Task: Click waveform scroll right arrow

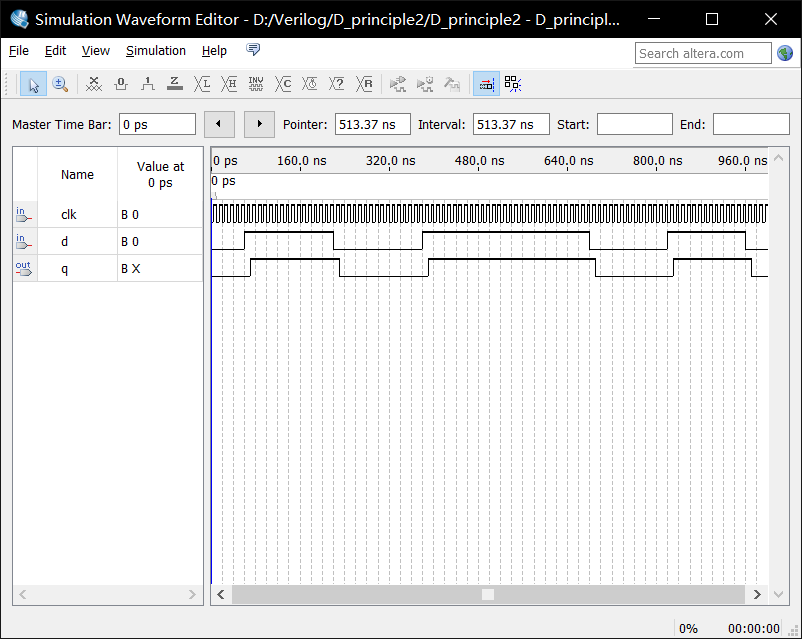Action: [x=758, y=594]
